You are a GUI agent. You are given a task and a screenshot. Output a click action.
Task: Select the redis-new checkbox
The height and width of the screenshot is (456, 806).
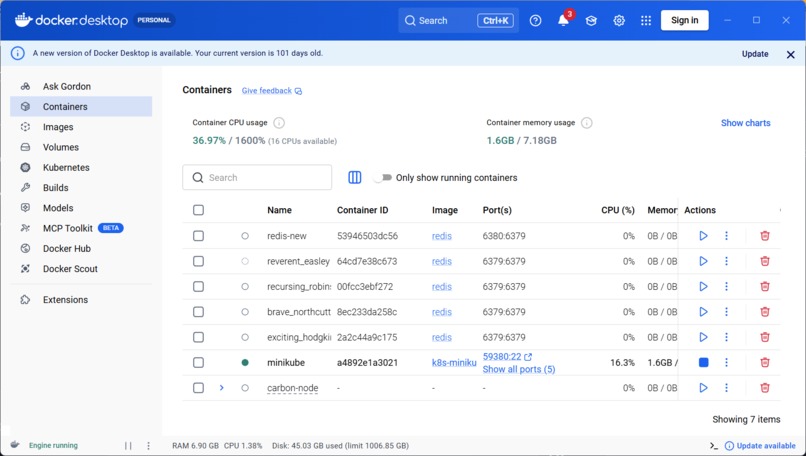198,236
